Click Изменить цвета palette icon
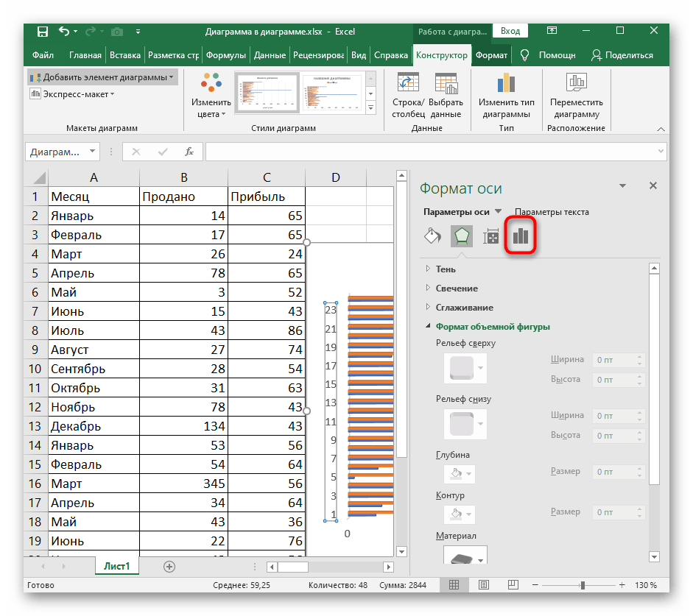The image size is (693, 616). [x=211, y=82]
